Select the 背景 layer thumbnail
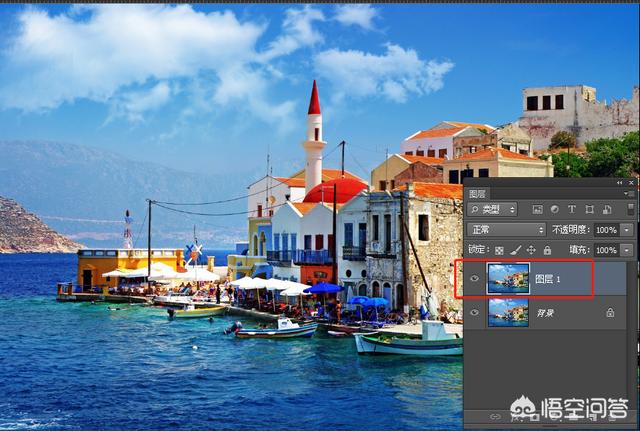 [509, 312]
